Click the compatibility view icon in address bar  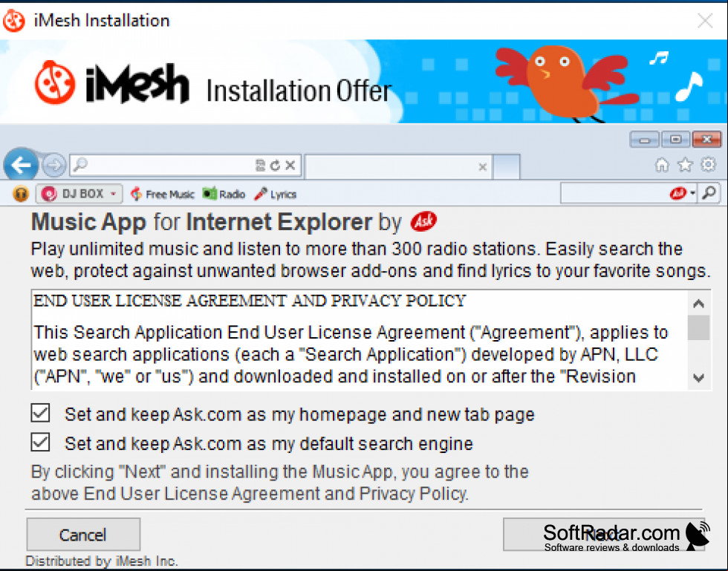261,166
